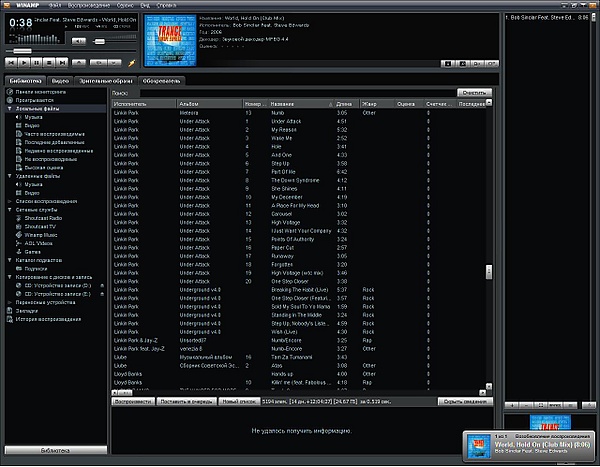600x467 pixels.
Task: Open Shoutcast Radio in the sidebar
Action: pos(44,217)
